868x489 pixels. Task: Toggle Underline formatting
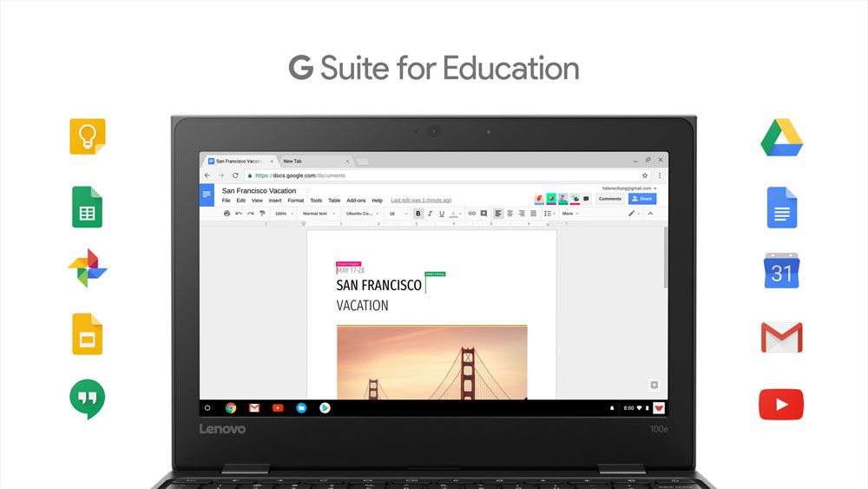442,214
